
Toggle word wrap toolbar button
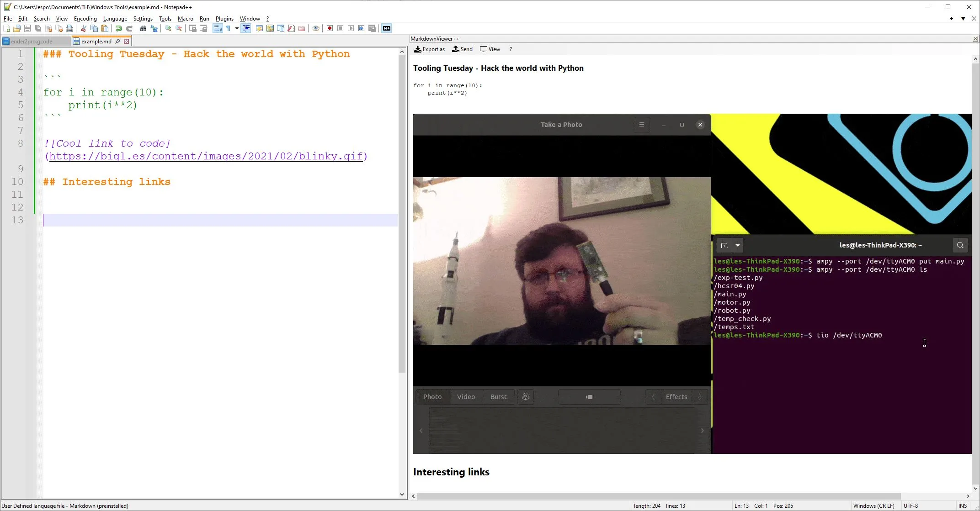[x=218, y=28]
